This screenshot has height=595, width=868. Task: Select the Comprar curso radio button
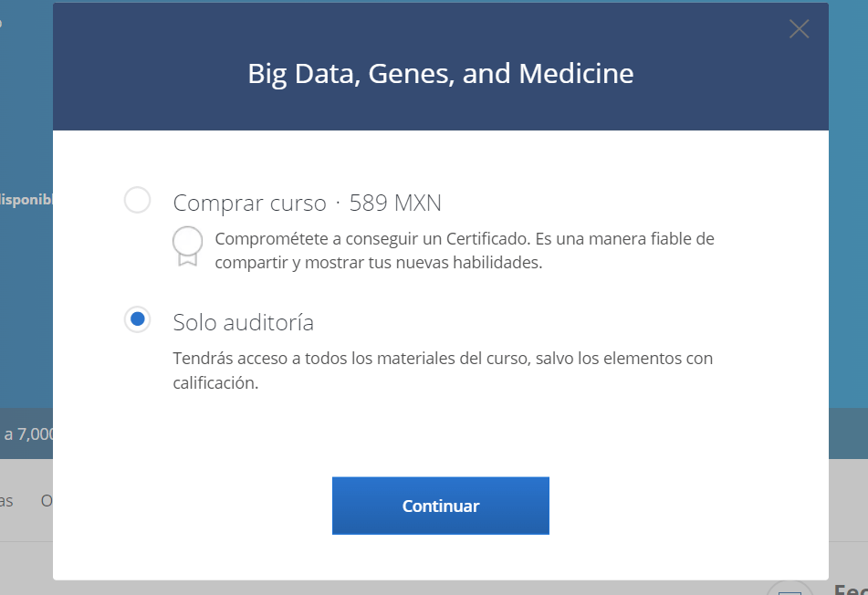[x=137, y=200]
